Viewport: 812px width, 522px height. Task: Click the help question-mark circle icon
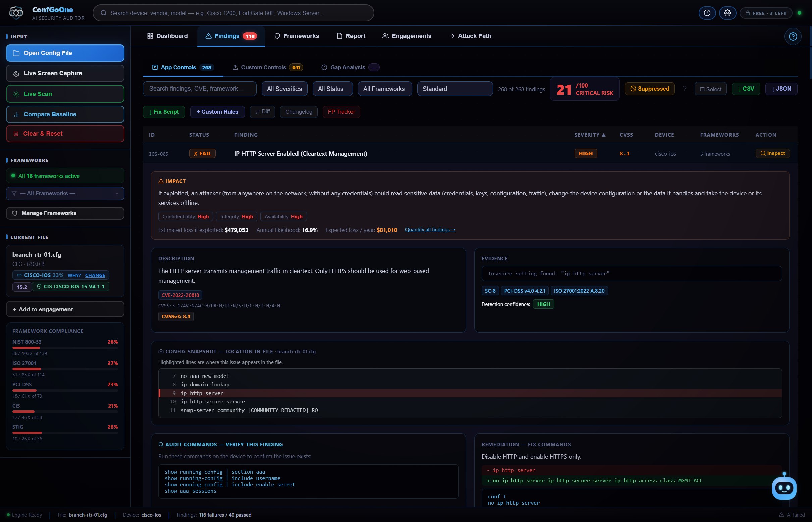[x=793, y=36]
